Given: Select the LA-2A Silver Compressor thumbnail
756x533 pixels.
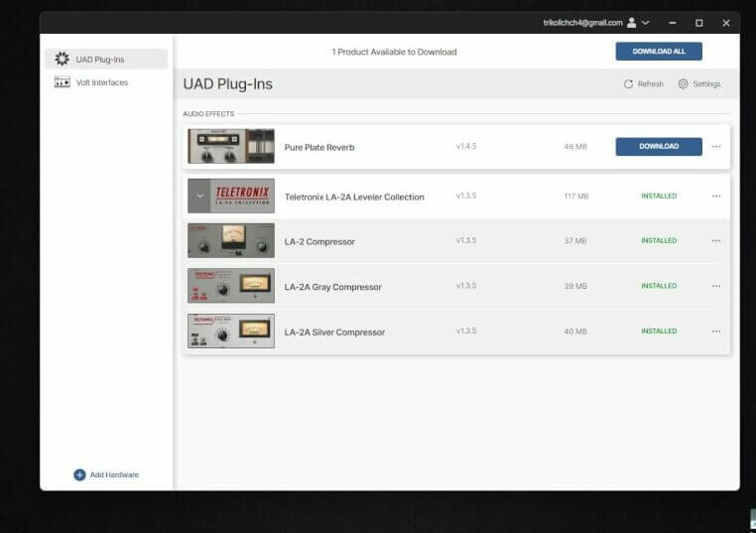Looking at the screenshot, I should (x=231, y=331).
